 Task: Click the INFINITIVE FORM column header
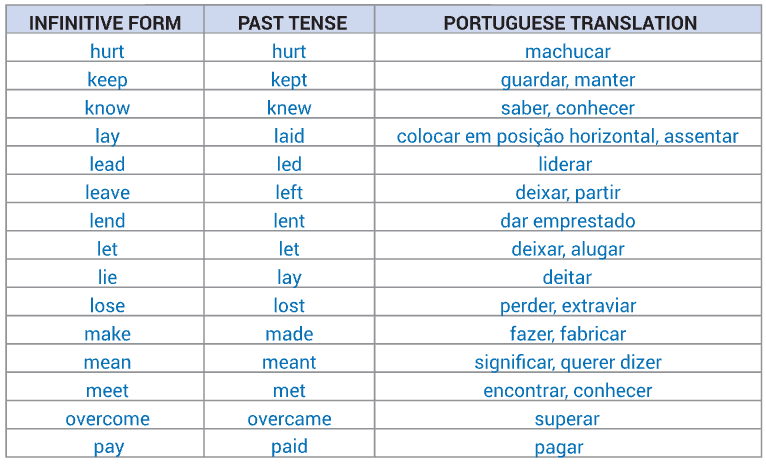(x=105, y=23)
